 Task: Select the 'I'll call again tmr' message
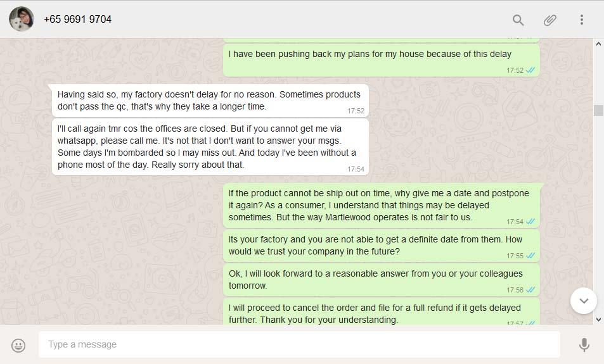(x=210, y=147)
